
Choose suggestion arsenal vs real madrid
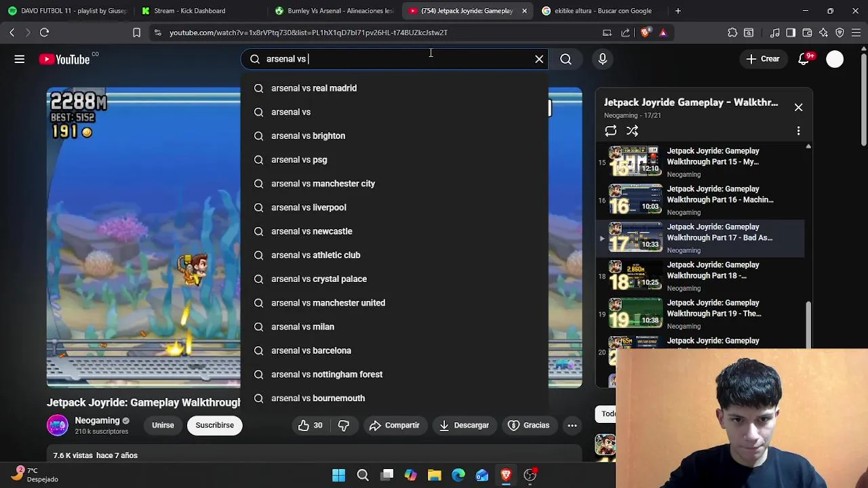394,88
